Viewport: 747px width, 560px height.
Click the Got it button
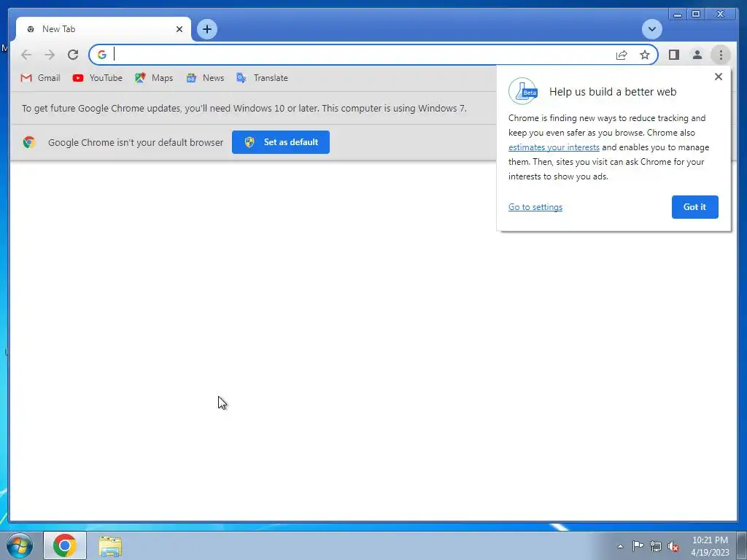click(694, 206)
